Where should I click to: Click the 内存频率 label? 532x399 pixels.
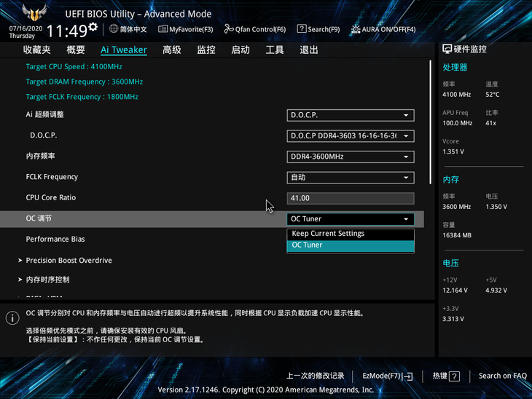coord(40,157)
